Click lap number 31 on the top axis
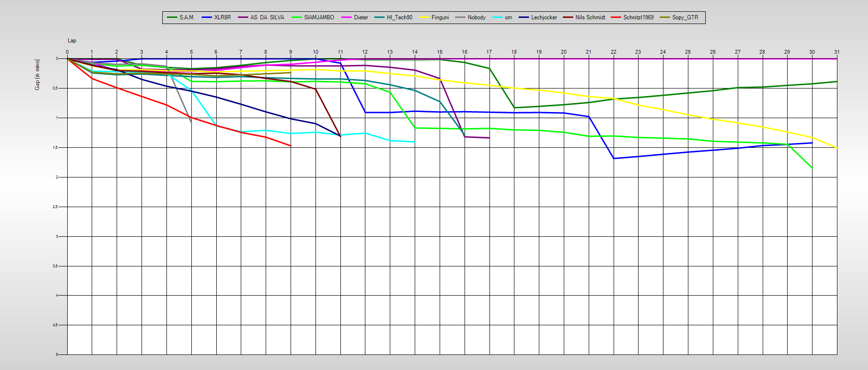868x370 pixels. 836,52
